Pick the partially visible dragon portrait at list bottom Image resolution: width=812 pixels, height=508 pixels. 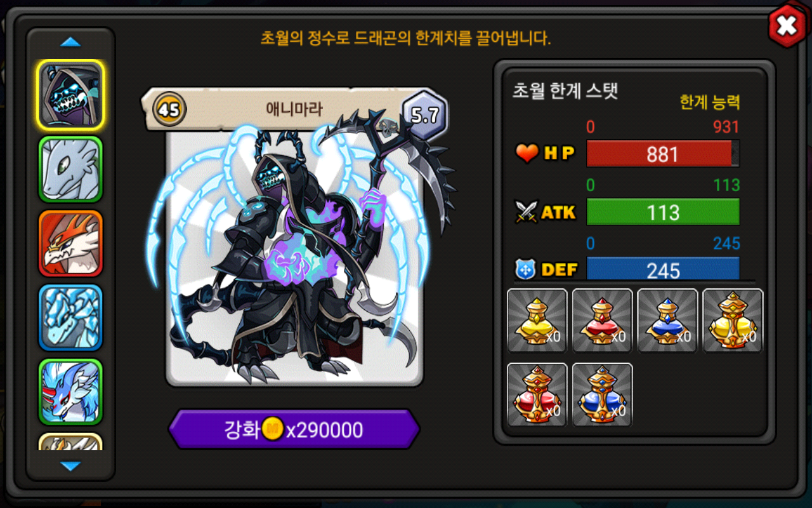point(70,441)
